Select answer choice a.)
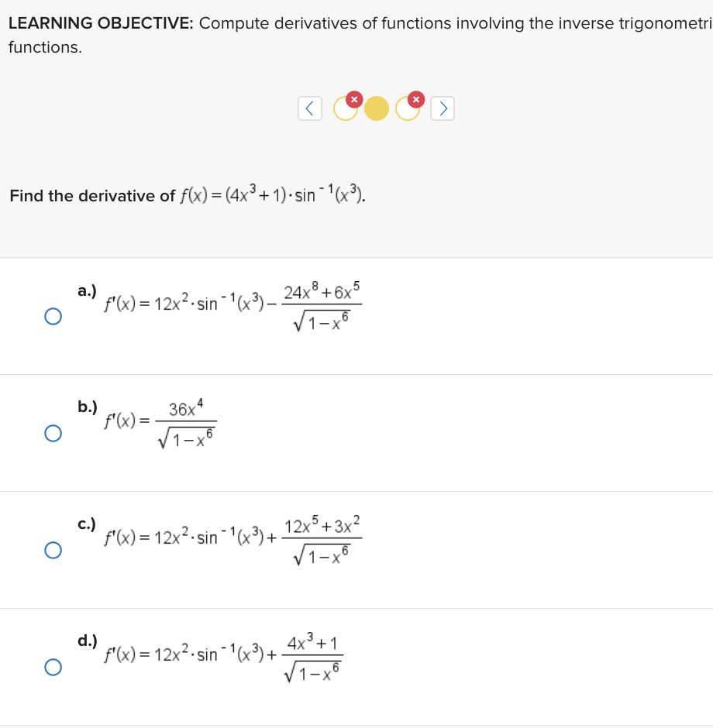This screenshot has width=713, height=728. 53,315
